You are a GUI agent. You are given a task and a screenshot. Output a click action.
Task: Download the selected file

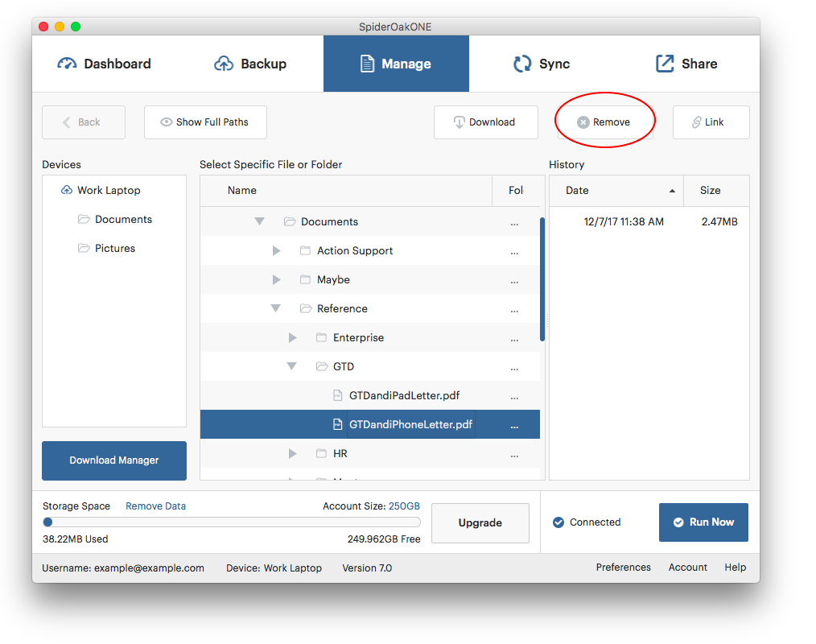(x=485, y=122)
